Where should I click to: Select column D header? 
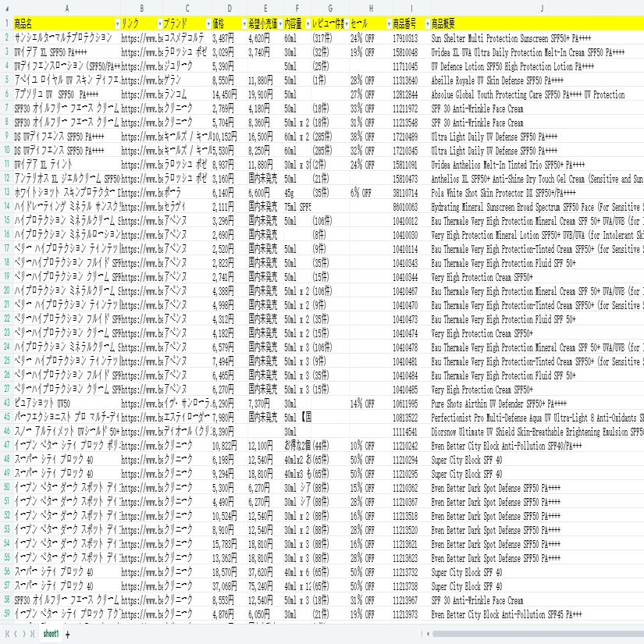coord(229,9)
